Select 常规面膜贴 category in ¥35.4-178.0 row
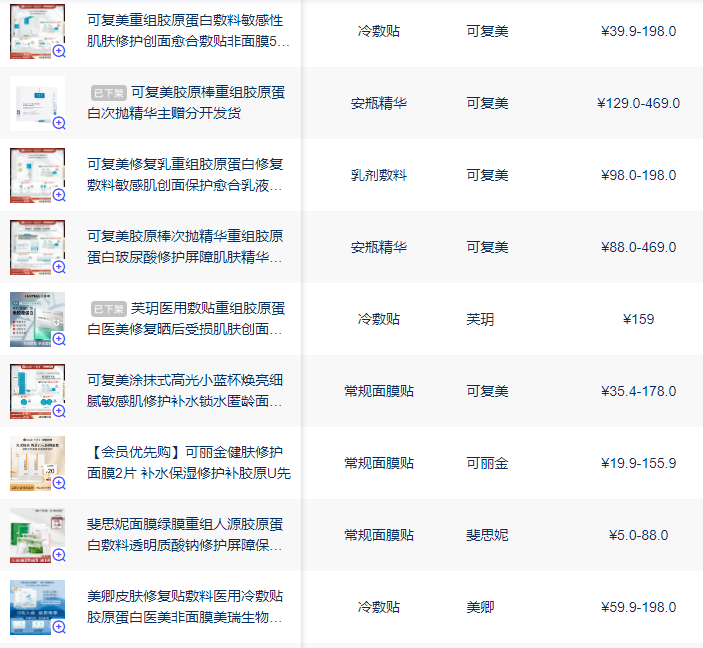The width and height of the screenshot is (703, 648). [x=379, y=391]
